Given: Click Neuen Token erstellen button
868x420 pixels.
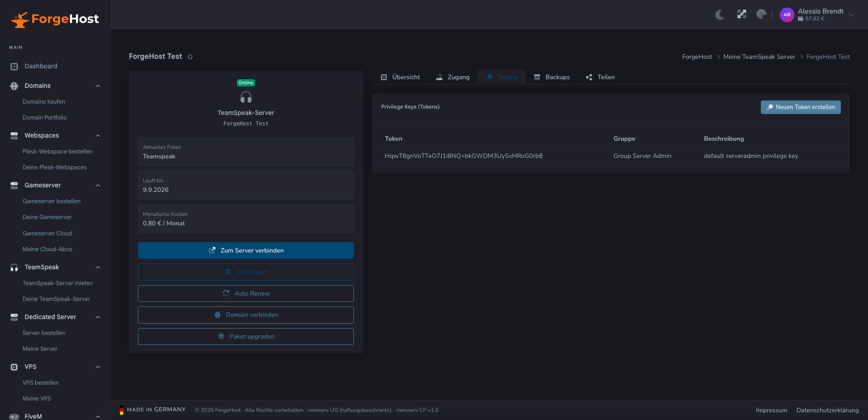Looking at the screenshot, I should pos(801,107).
